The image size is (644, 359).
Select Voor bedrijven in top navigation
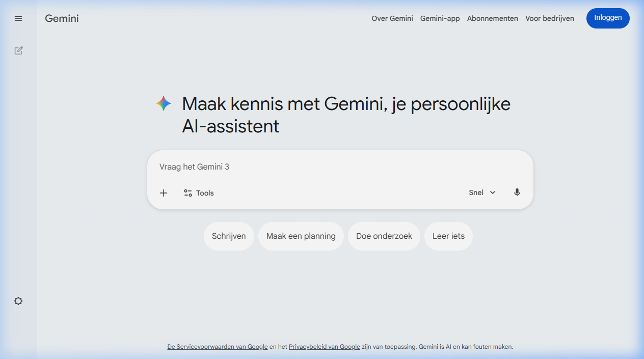click(550, 18)
